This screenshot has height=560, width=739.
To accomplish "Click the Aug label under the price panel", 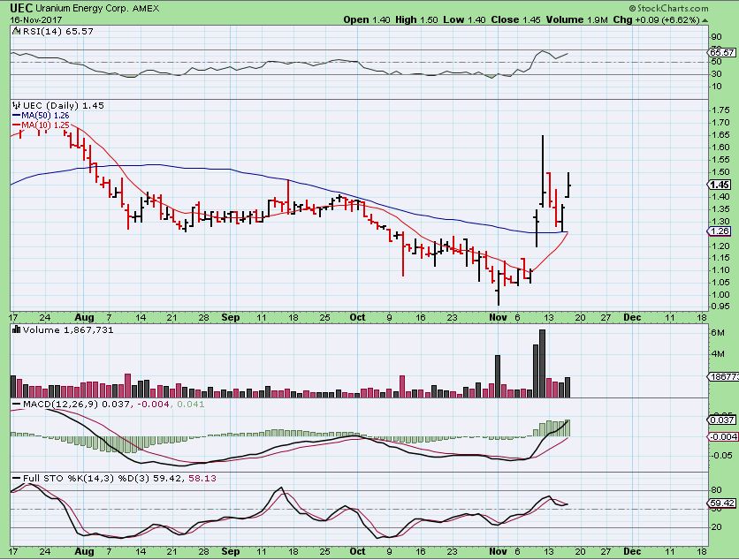I will 84,317.
